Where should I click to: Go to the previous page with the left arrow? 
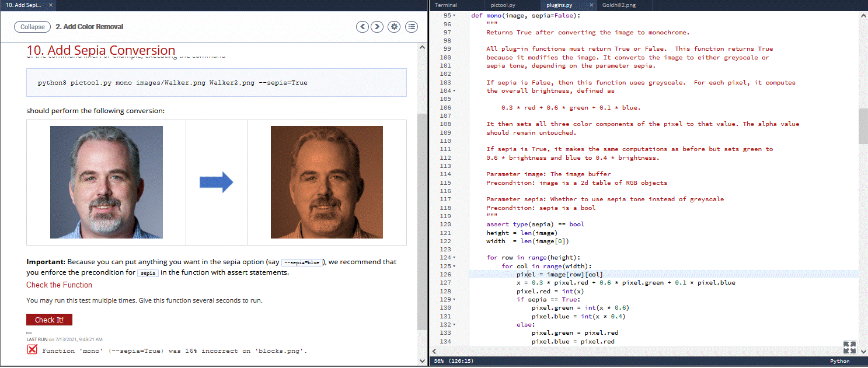click(362, 26)
